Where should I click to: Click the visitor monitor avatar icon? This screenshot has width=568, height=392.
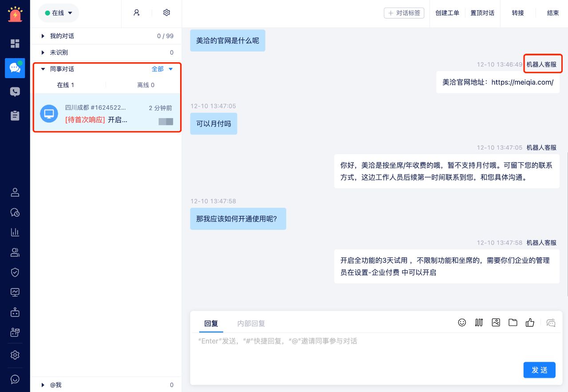pyautogui.click(x=49, y=114)
